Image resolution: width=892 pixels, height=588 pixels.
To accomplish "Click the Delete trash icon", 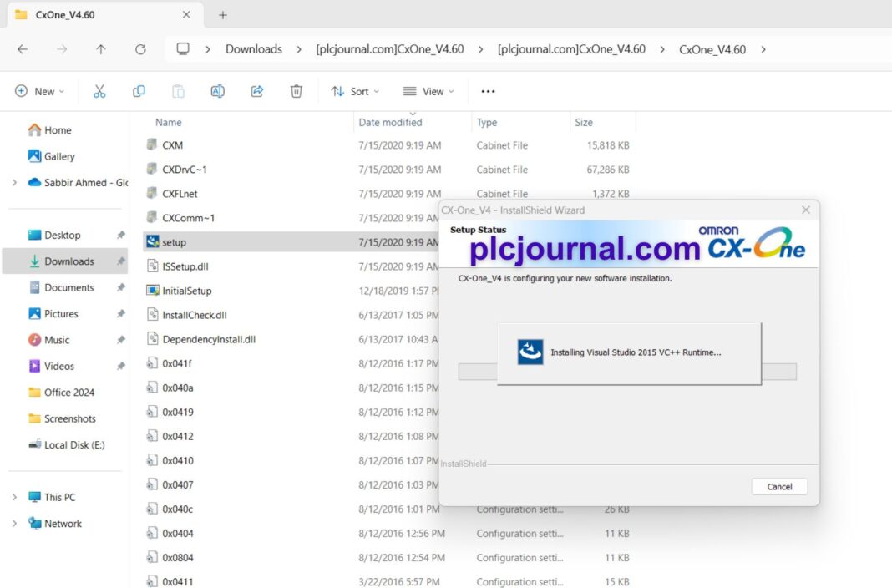I will (x=296, y=91).
